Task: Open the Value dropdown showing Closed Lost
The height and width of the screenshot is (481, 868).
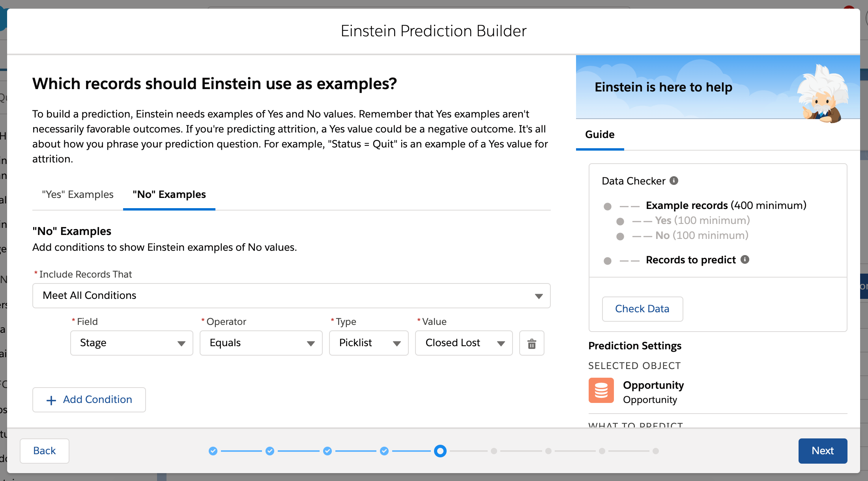Action: (464, 343)
